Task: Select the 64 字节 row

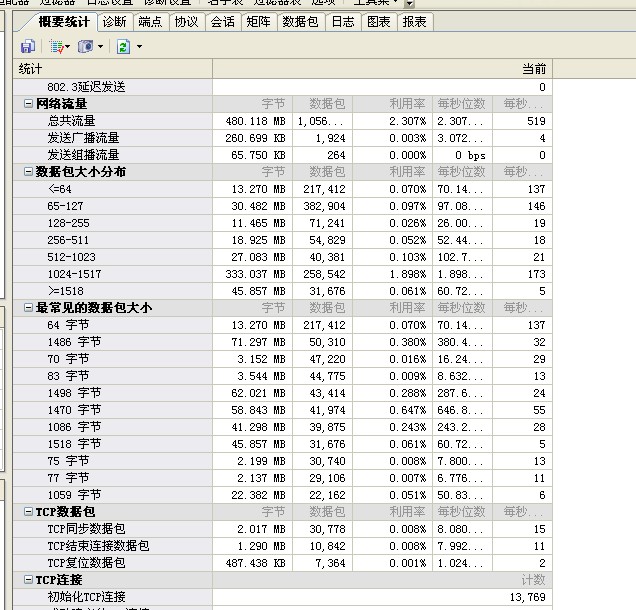Action: [282, 325]
